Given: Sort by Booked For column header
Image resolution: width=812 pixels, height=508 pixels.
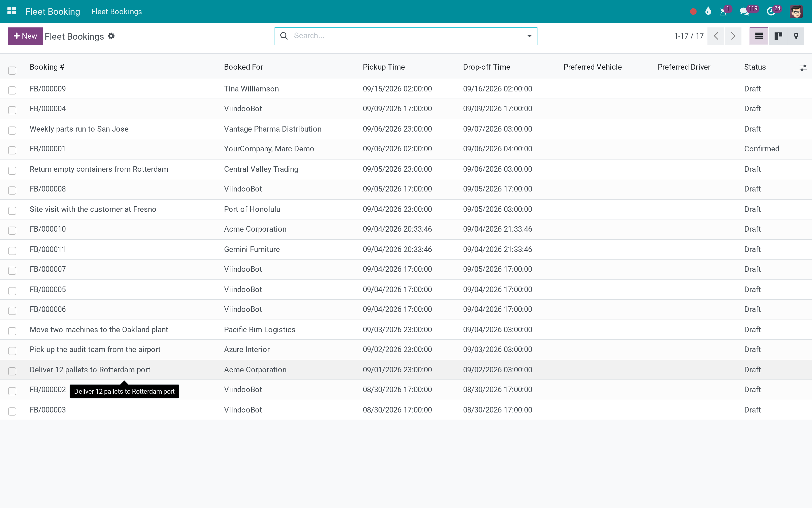Looking at the screenshot, I should 244,67.
